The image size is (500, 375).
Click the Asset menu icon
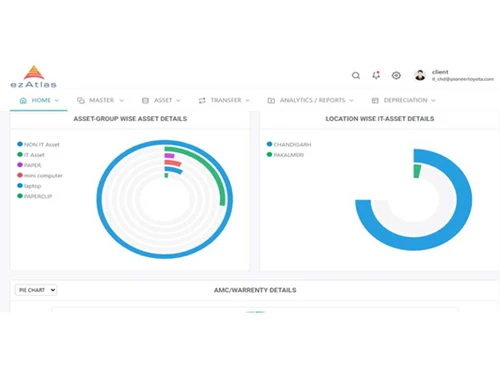[145, 100]
